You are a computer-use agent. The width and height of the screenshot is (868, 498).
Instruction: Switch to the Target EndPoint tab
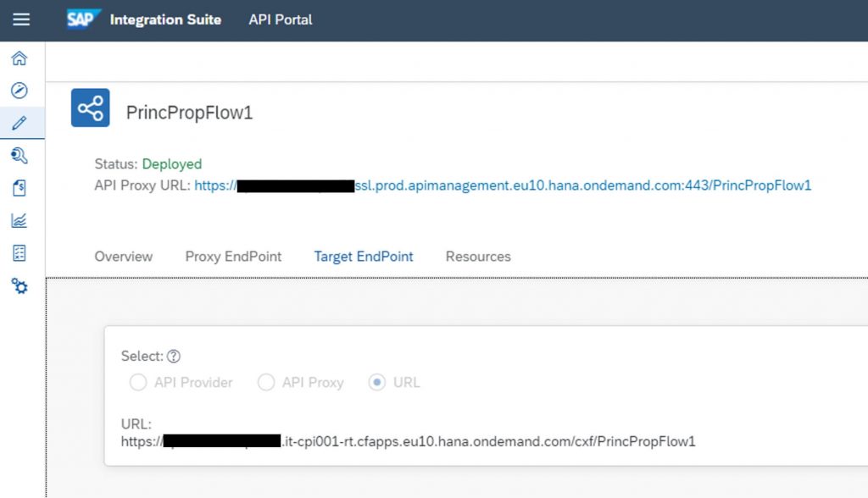tap(364, 257)
